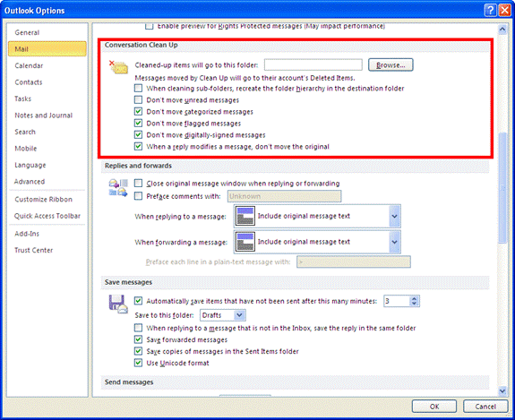The width and height of the screenshot is (515, 420).
Task: Open the Help question mark icon
Action: tap(490, 11)
